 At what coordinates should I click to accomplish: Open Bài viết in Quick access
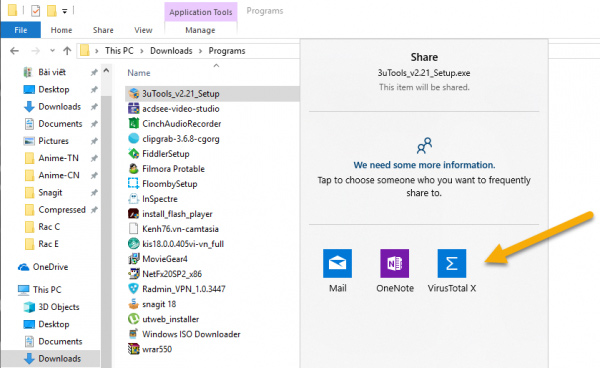pyautogui.click(x=52, y=72)
